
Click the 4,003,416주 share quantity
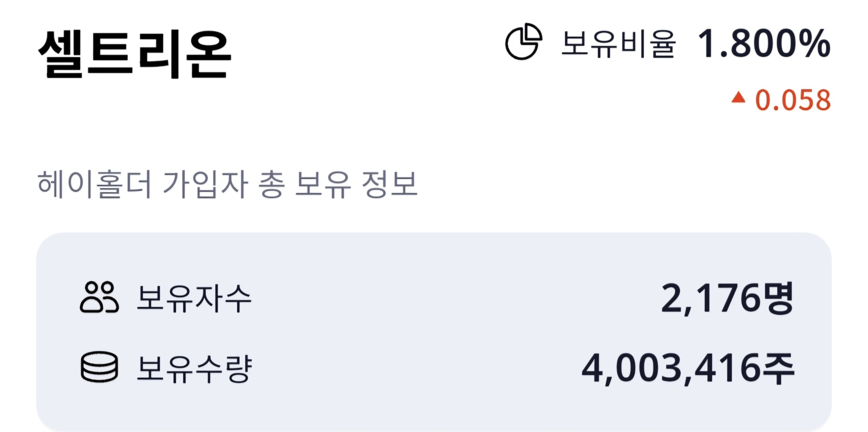(x=688, y=369)
